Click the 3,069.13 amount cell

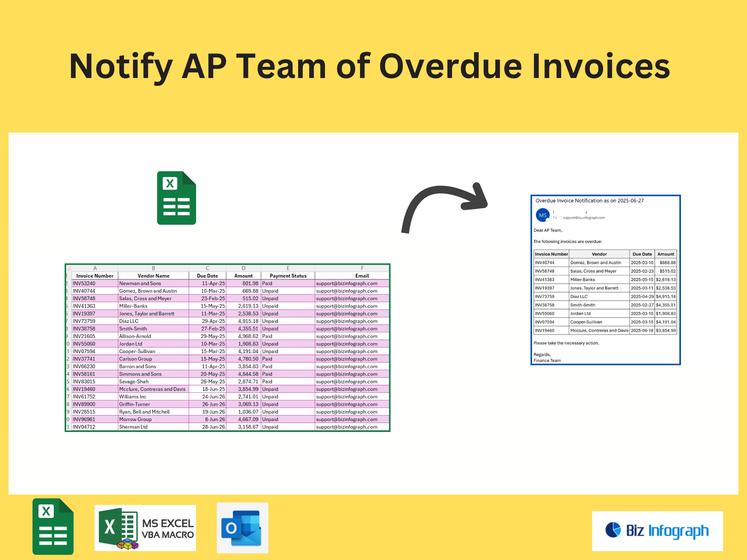(244, 404)
